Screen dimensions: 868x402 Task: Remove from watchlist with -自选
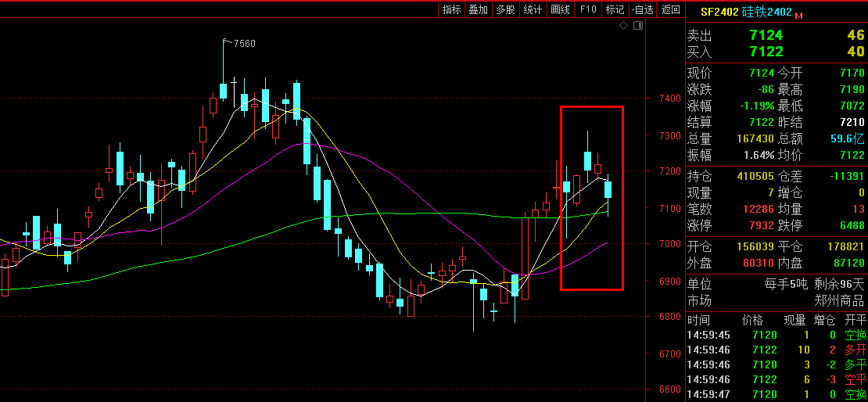click(x=642, y=9)
